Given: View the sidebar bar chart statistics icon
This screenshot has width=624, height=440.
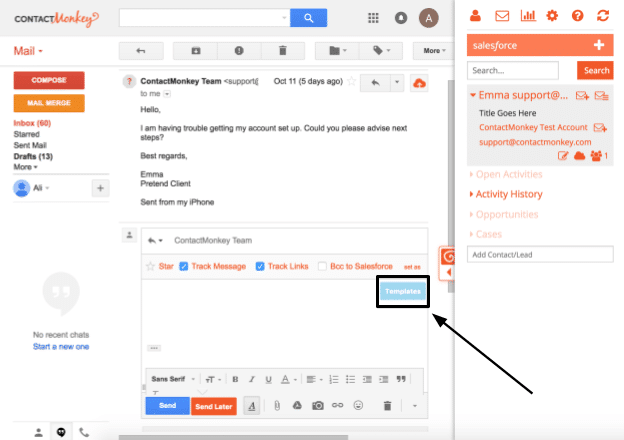Looking at the screenshot, I should point(528,16).
